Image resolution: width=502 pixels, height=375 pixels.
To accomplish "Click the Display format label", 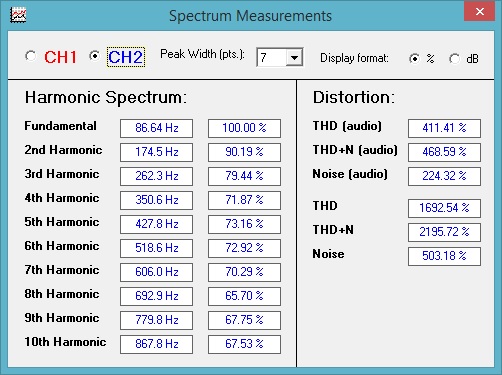I will pos(354,58).
